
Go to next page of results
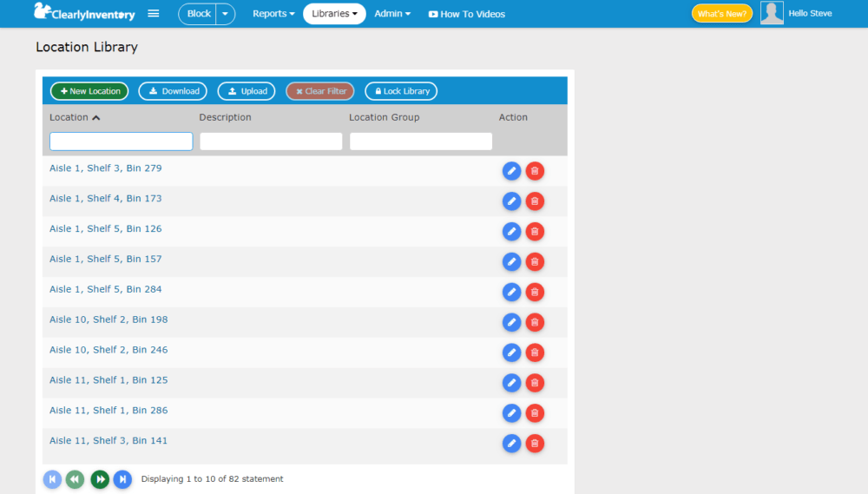pos(100,479)
